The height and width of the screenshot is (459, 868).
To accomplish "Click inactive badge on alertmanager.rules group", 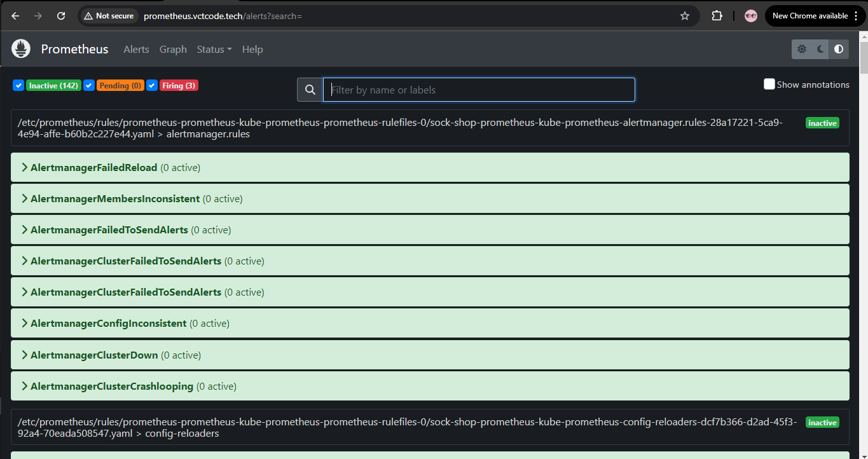I will (822, 123).
